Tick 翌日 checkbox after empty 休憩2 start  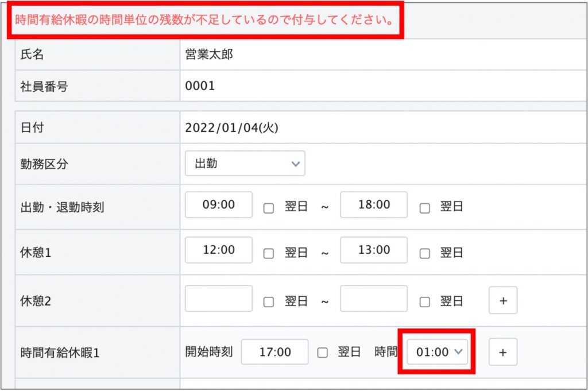point(268,301)
